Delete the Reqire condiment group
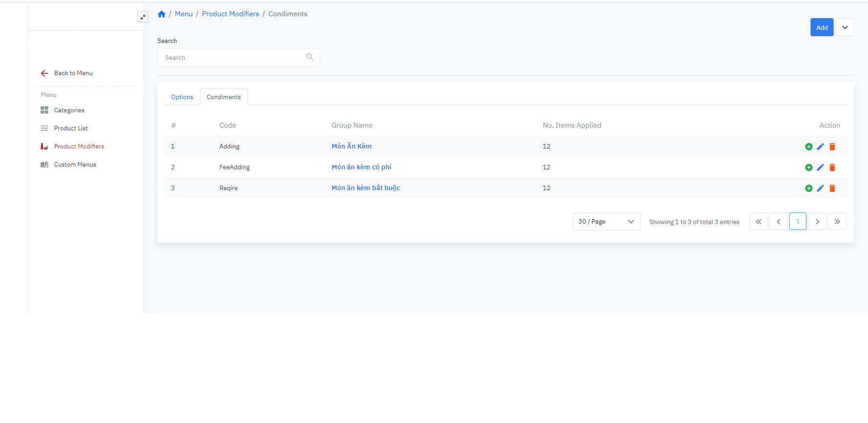This screenshot has width=868, height=423. [x=832, y=188]
